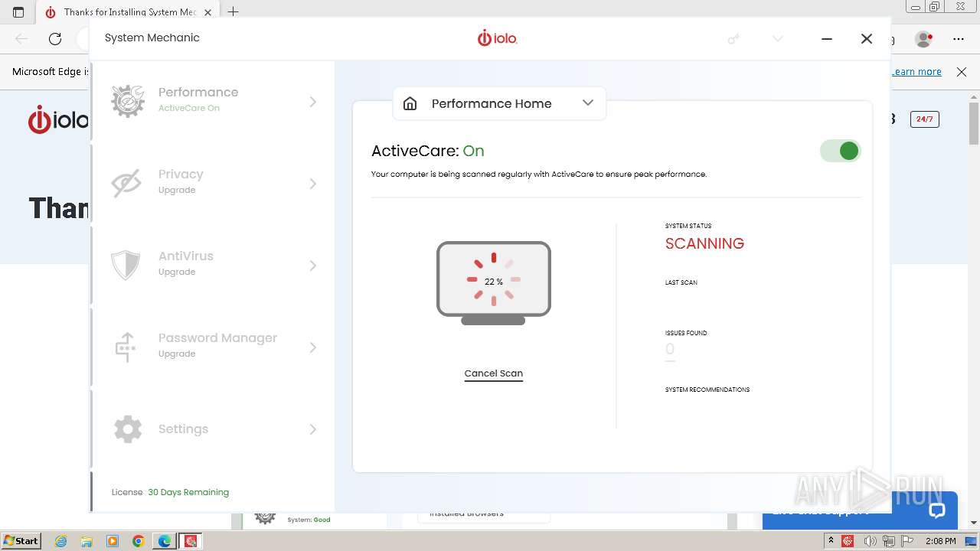The image size is (980, 551).
Task: Click the Action Center flag tray icon
Action: pos(907,541)
